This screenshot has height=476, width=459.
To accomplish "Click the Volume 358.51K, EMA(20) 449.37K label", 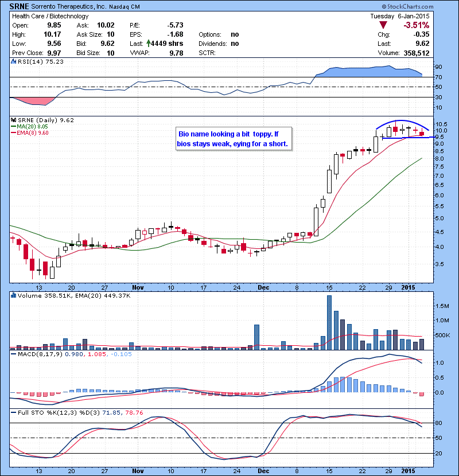I will [74, 295].
